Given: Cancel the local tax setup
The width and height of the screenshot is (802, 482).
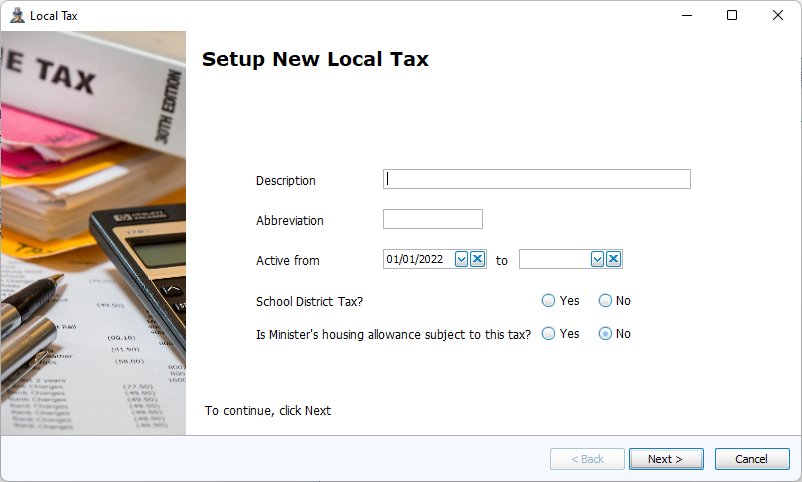Looking at the screenshot, I should coord(751,459).
